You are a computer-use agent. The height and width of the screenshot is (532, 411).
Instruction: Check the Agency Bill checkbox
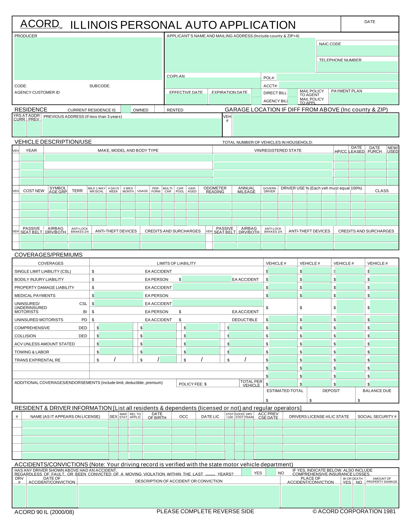click(256, 101)
